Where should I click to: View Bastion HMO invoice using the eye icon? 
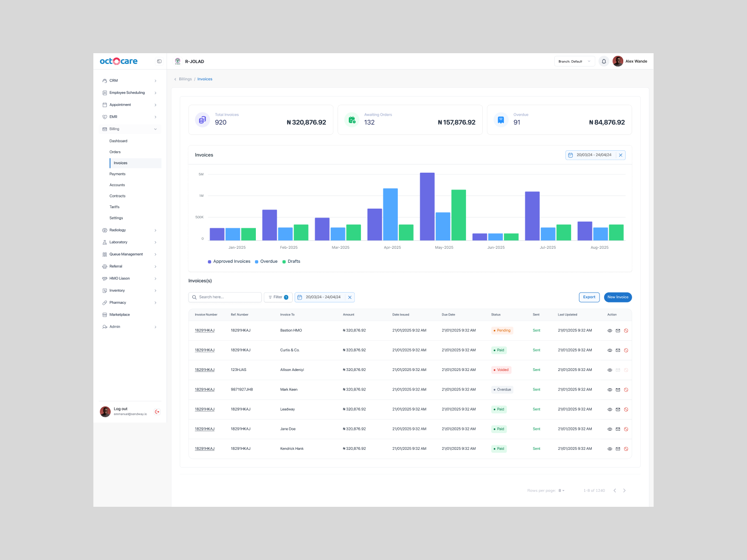[610, 330]
